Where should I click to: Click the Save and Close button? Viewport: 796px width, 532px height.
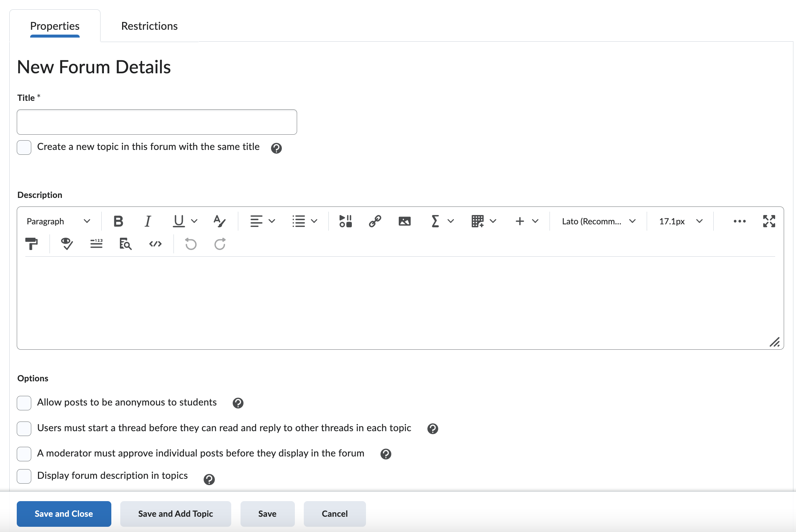click(64, 514)
